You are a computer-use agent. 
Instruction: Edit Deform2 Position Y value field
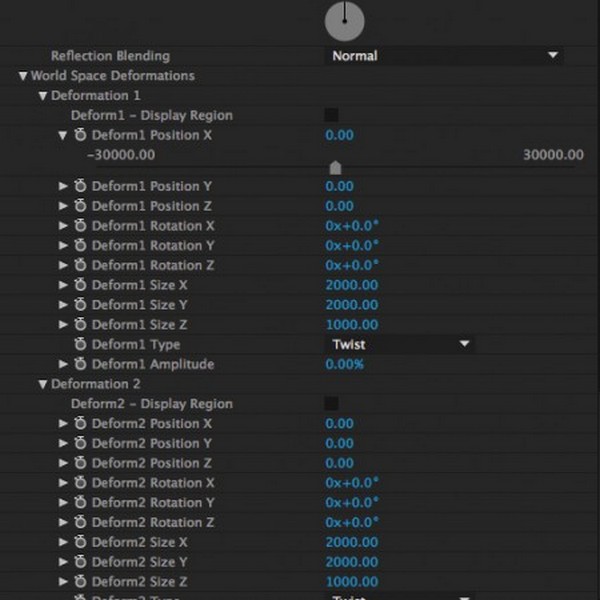pos(339,443)
